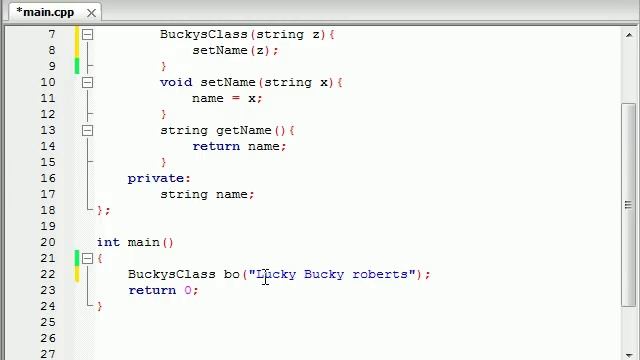Click the opening brace on line 21

click(100, 258)
